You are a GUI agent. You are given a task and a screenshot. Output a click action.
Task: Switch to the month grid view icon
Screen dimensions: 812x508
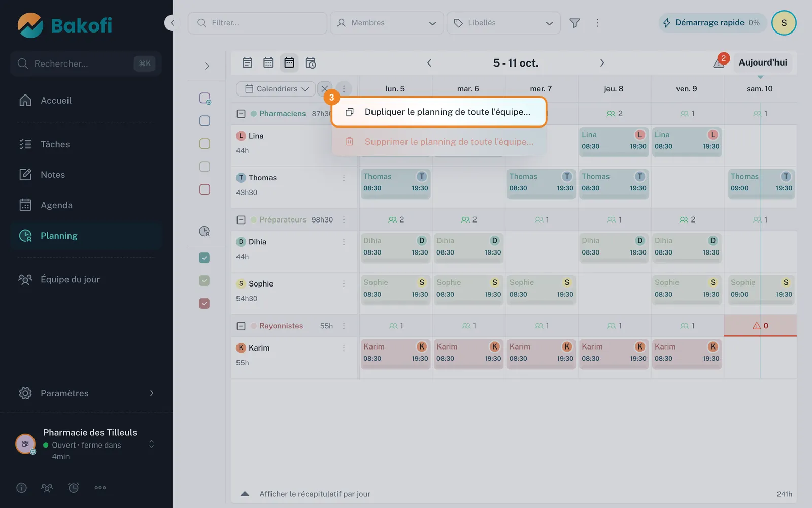[268, 62]
